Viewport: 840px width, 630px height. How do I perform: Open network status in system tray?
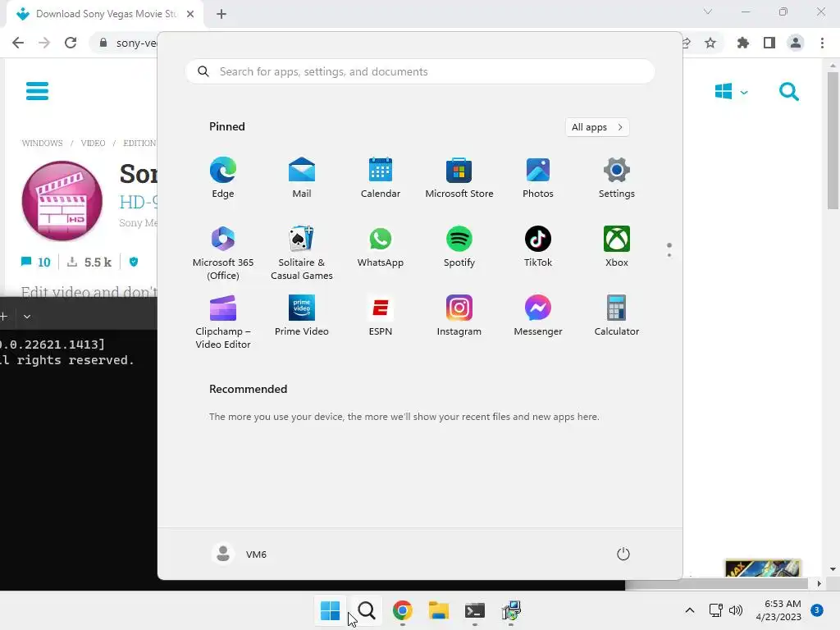coord(715,610)
